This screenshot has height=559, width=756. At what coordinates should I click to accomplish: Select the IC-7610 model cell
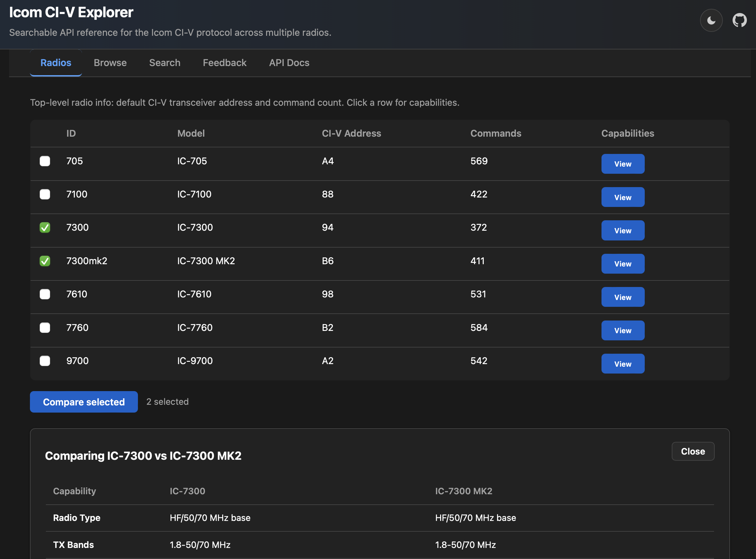tap(194, 294)
